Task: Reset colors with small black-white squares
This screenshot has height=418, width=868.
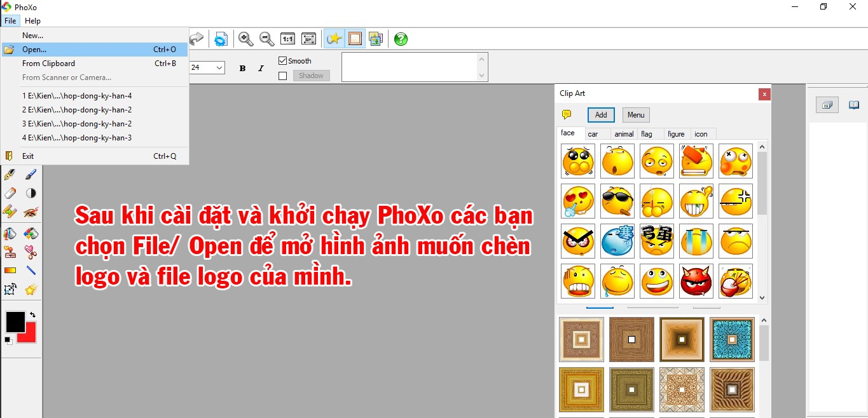Action: (8, 340)
